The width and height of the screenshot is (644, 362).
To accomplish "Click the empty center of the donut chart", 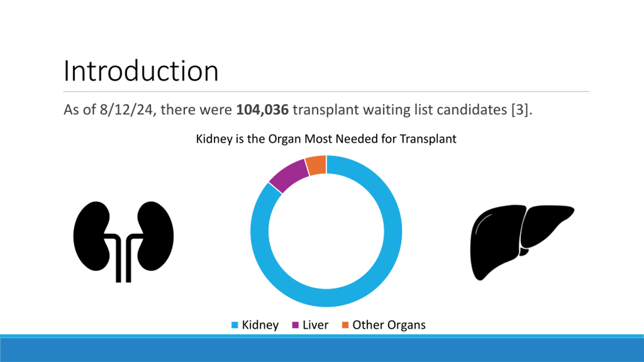I will pyautogui.click(x=326, y=231).
